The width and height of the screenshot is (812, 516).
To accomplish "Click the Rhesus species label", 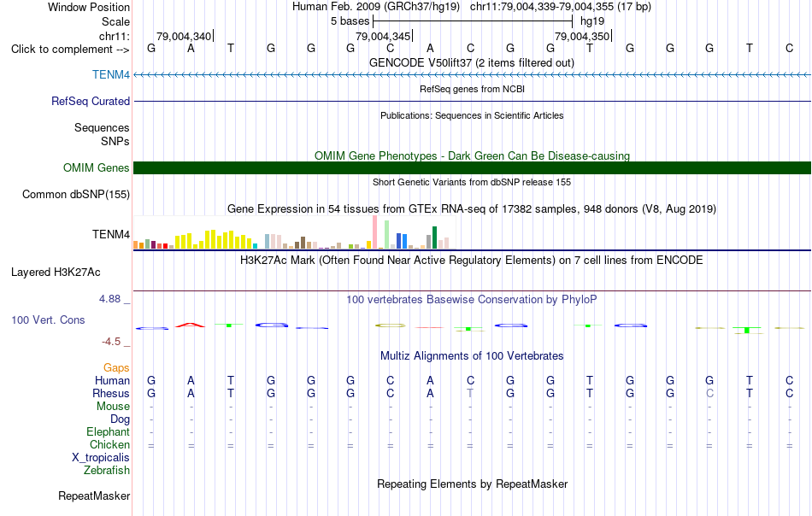I will [x=111, y=393].
